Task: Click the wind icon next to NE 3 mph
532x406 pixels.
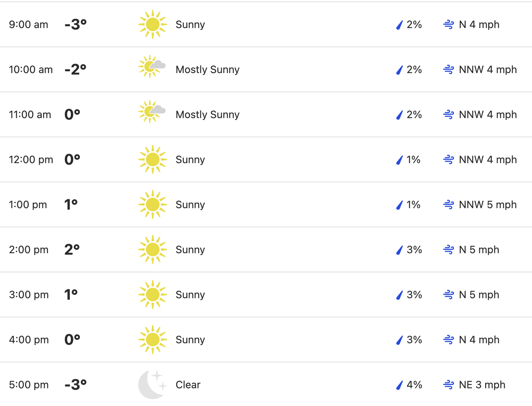Action: [449, 385]
